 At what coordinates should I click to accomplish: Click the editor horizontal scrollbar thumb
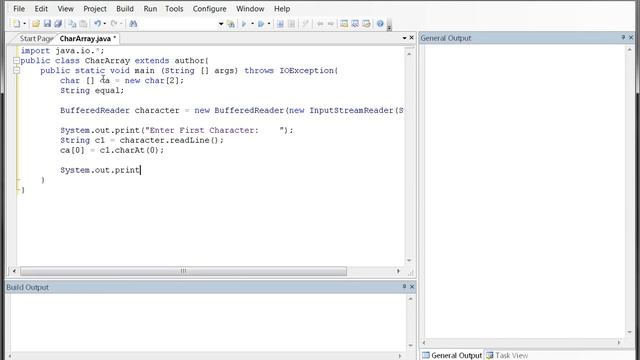[183, 271]
